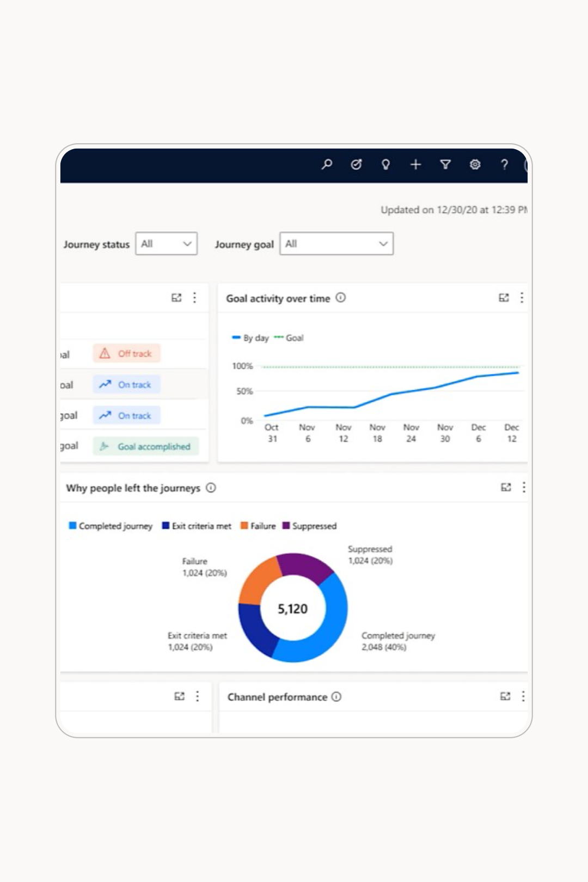Open more options for Why people left journeys
Image resolution: width=588 pixels, height=882 pixels.
tap(524, 487)
